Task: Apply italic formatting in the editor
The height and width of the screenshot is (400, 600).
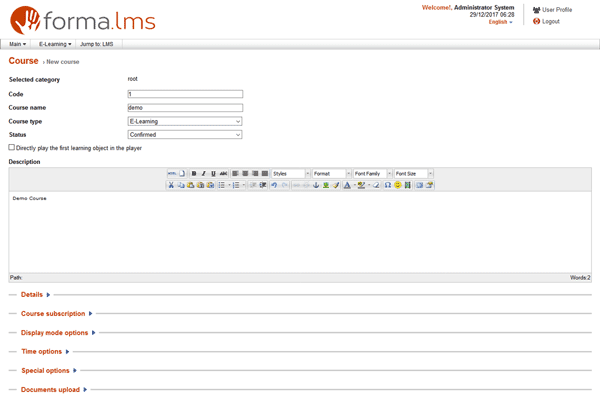Action: [x=203, y=174]
